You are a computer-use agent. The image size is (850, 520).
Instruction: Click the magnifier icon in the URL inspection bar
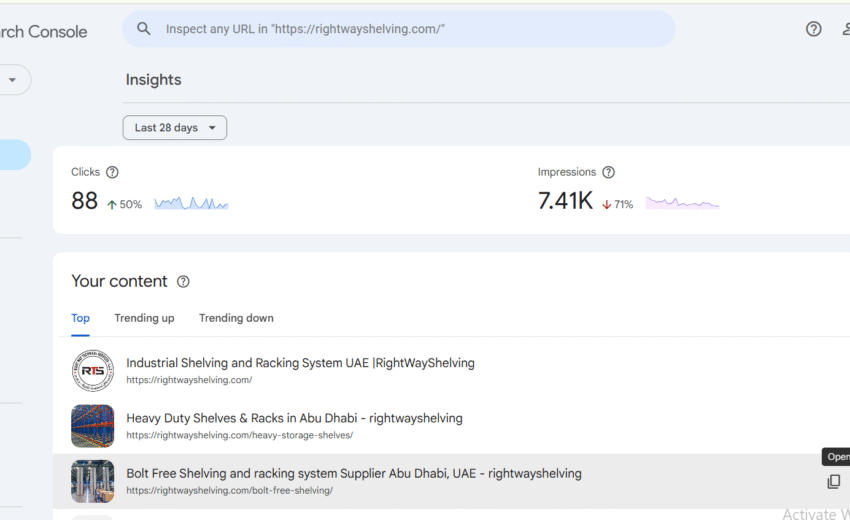[144, 29]
